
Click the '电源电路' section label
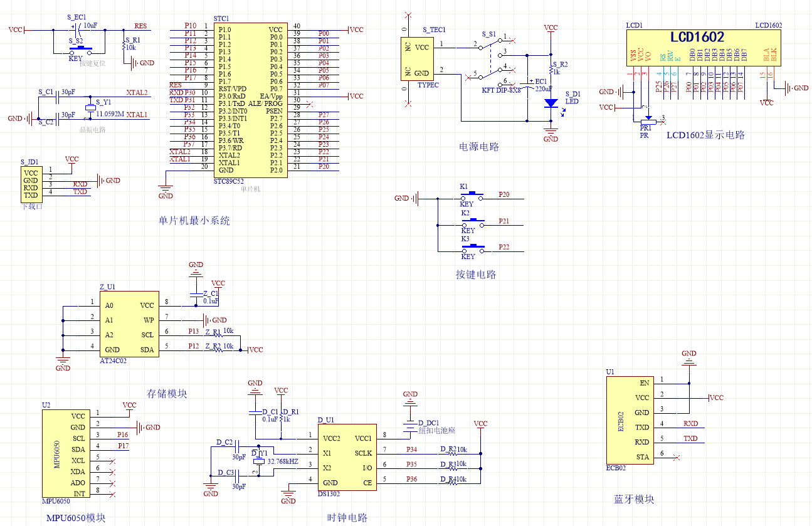pyautogui.click(x=479, y=147)
